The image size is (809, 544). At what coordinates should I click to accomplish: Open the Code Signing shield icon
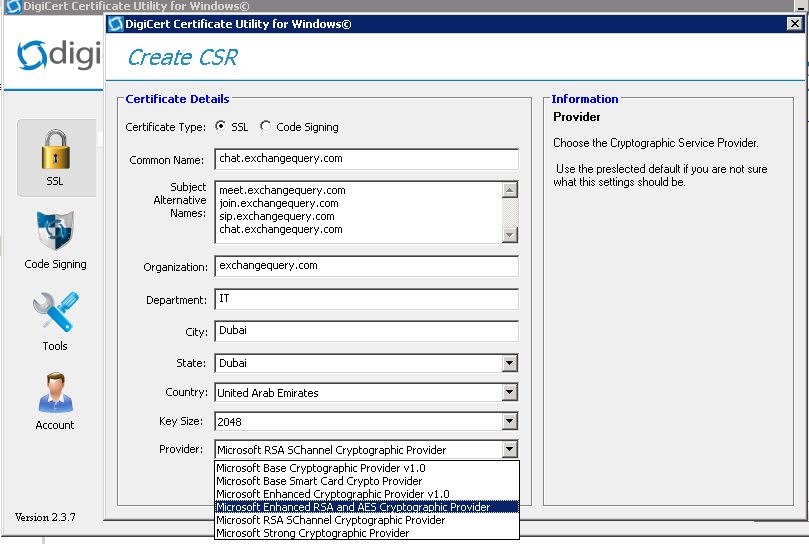tap(55, 238)
